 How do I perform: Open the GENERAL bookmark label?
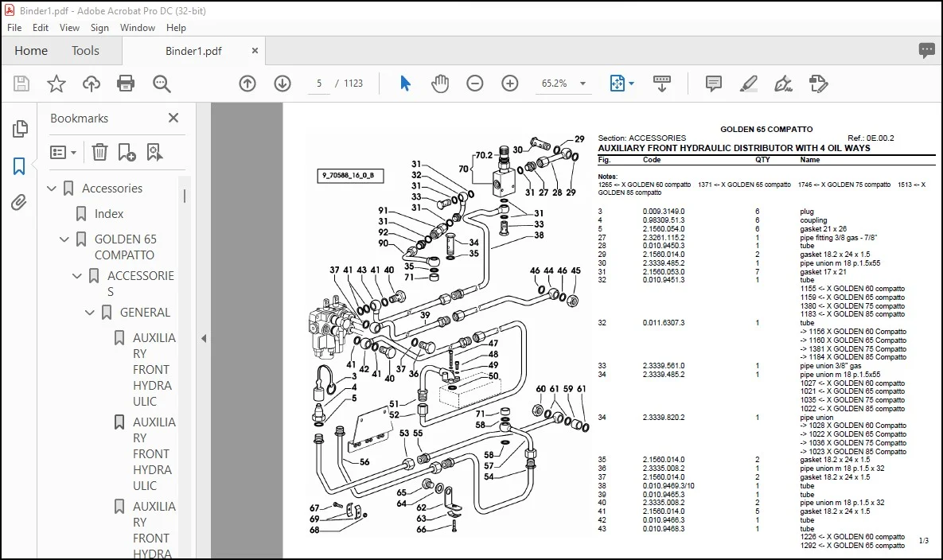pos(145,313)
